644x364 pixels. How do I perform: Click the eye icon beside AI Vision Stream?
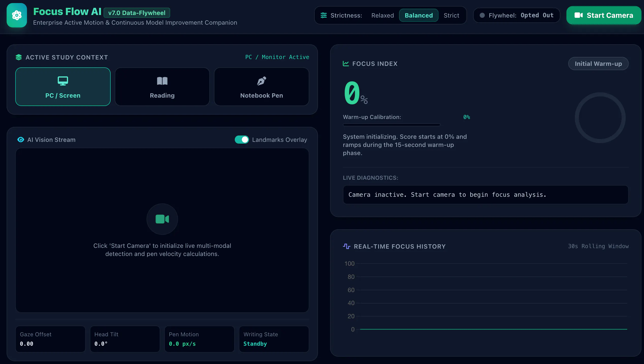pyautogui.click(x=21, y=140)
